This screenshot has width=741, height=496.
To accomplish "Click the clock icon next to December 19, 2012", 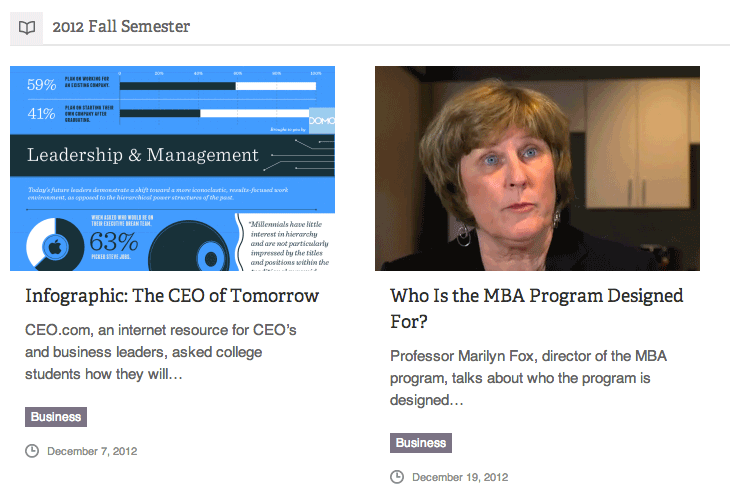I will point(397,477).
